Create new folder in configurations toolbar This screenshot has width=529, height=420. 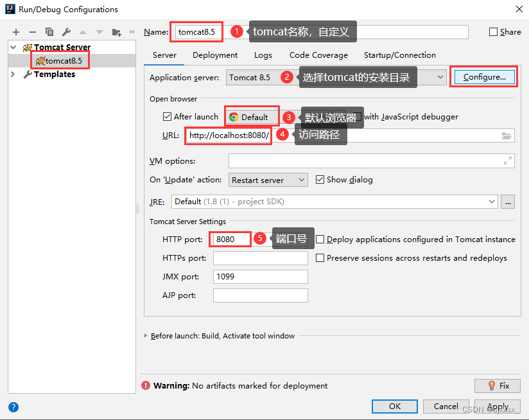116,32
